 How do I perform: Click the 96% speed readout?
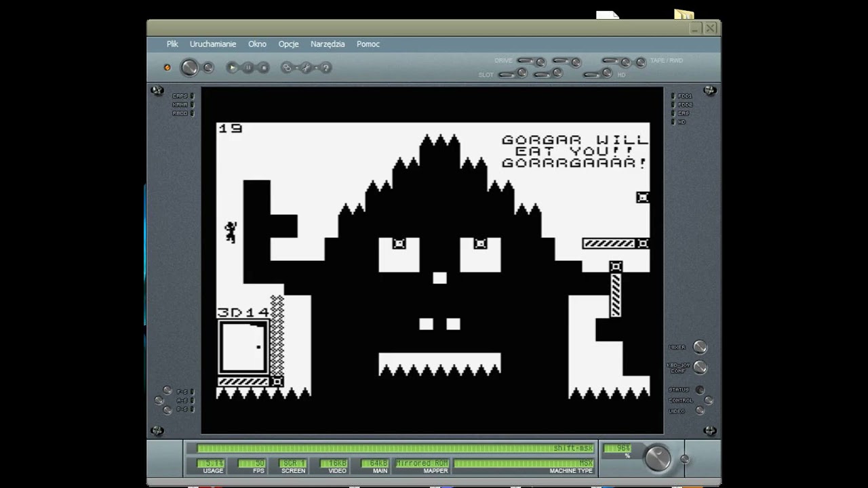coord(617,449)
